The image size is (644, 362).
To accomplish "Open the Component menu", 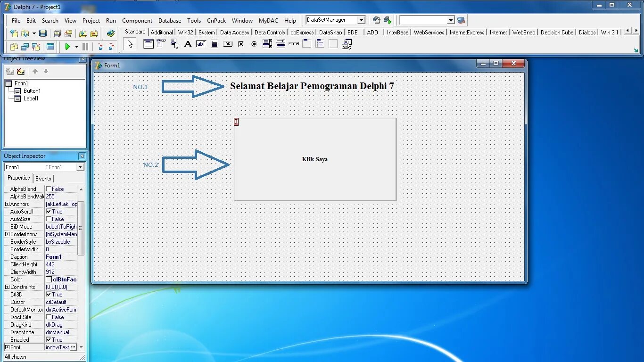I will click(x=137, y=21).
